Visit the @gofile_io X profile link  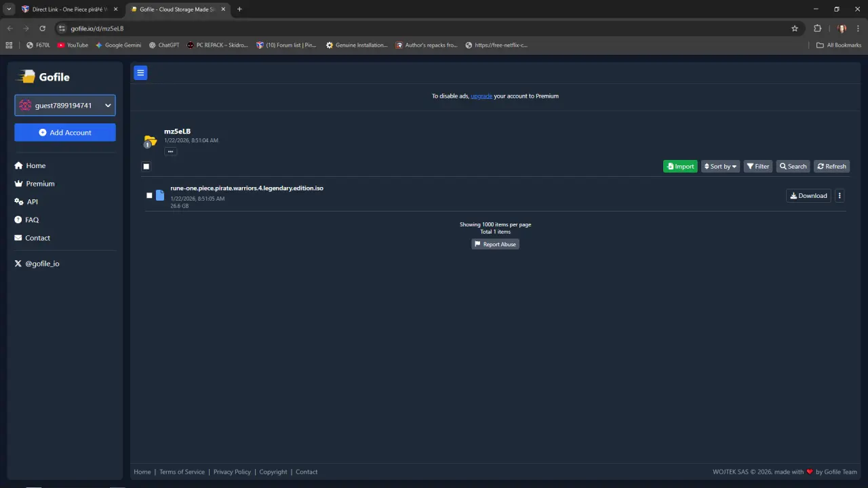click(x=37, y=264)
